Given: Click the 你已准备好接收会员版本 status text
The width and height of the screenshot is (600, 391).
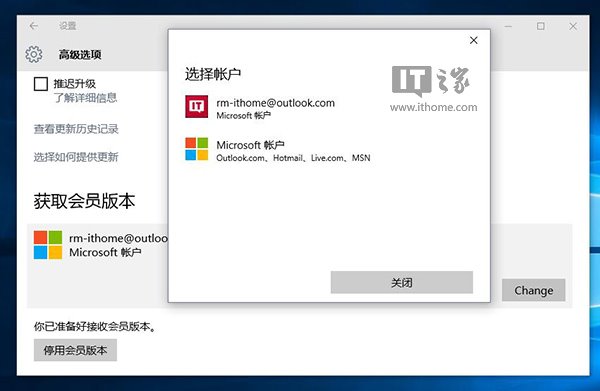Looking at the screenshot, I should 95,326.
